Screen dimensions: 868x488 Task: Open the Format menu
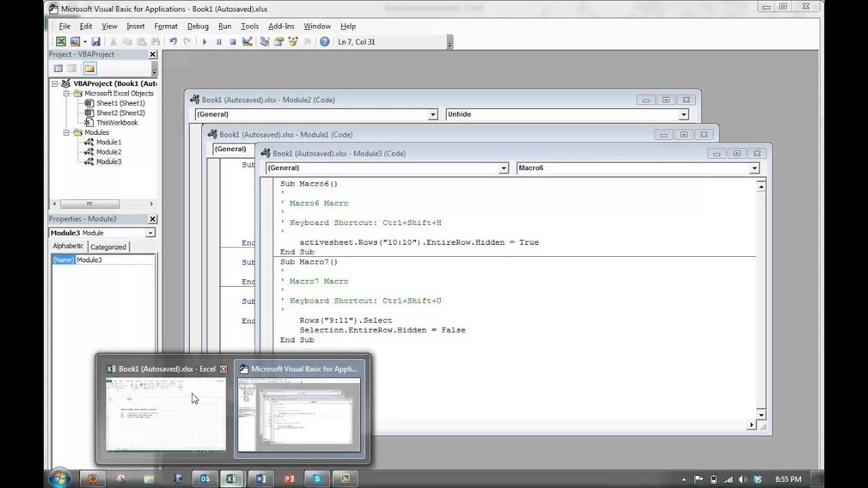click(166, 26)
